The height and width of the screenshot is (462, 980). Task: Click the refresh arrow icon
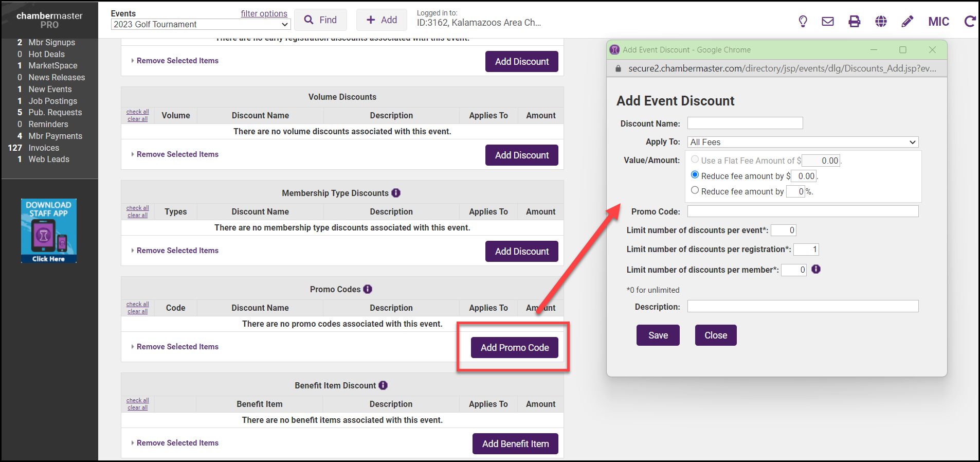[970, 21]
